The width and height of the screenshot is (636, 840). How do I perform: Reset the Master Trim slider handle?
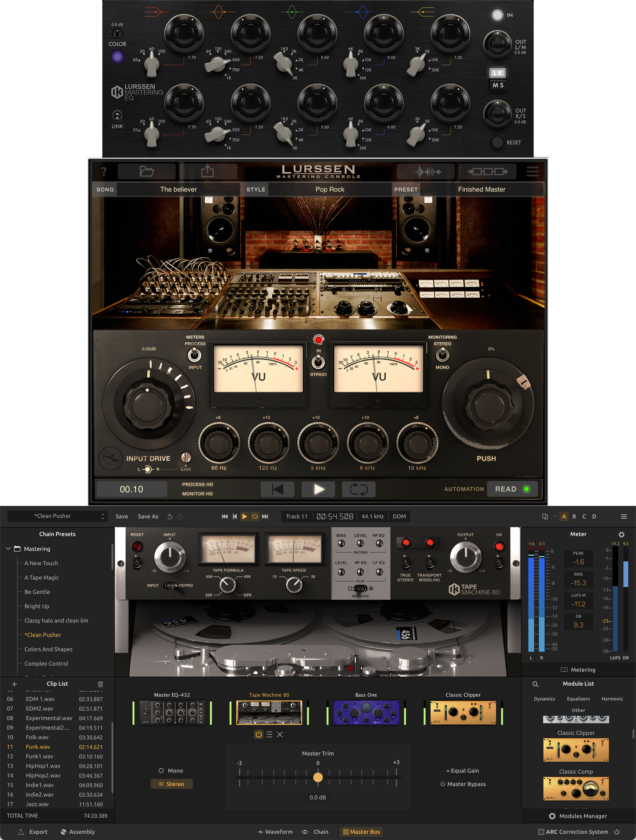coord(318,778)
